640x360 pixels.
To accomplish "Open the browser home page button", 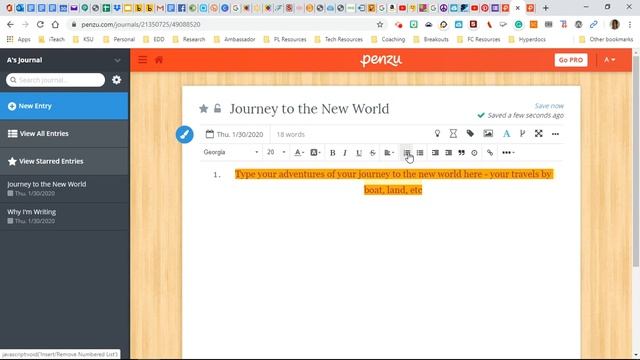I will point(55,24).
